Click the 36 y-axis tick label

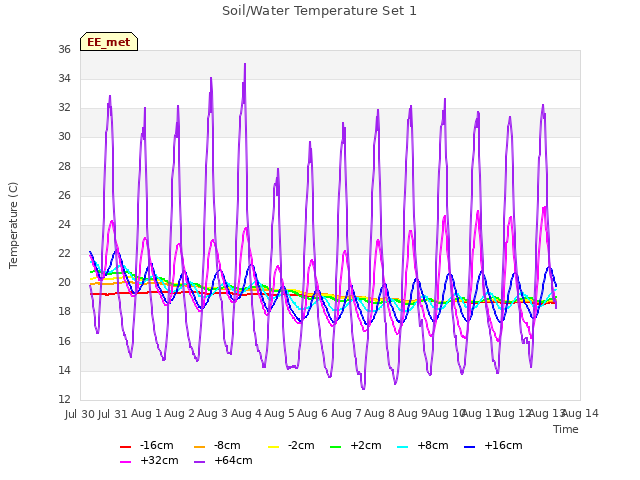[64, 49]
